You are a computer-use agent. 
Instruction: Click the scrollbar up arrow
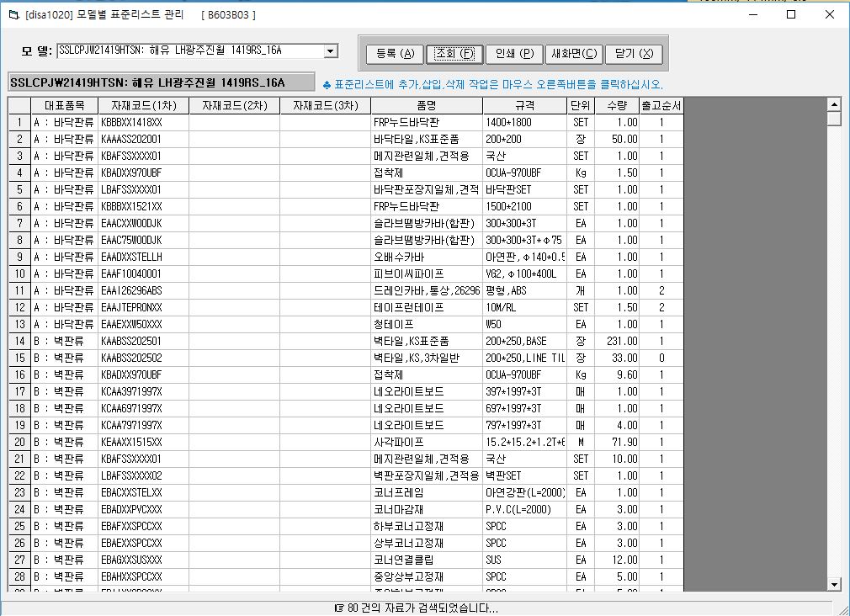pyautogui.click(x=834, y=105)
